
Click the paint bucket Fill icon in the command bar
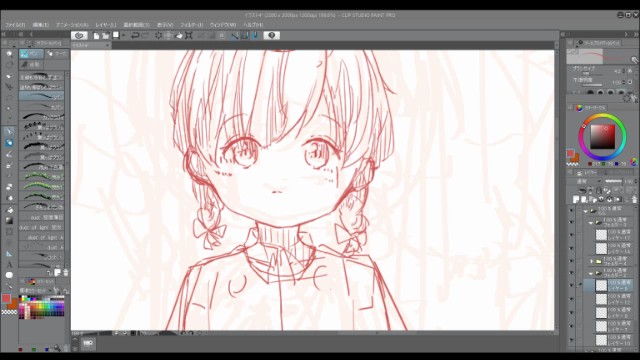tap(179, 36)
